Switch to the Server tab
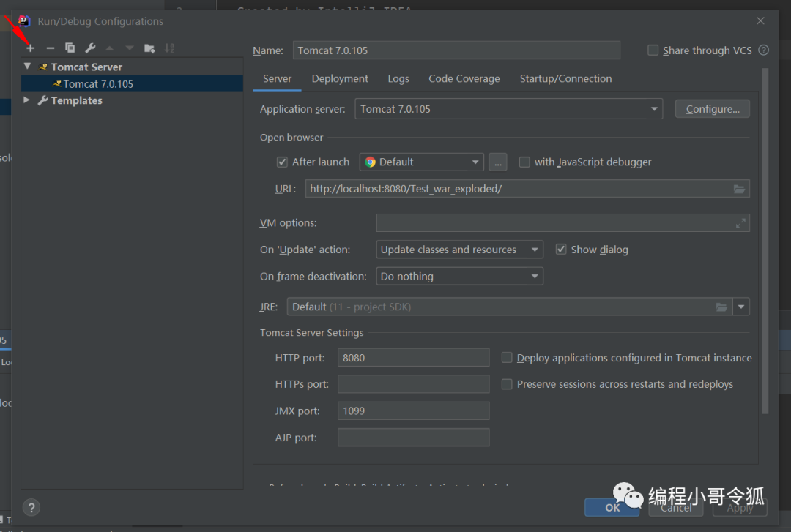 coord(277,78)
